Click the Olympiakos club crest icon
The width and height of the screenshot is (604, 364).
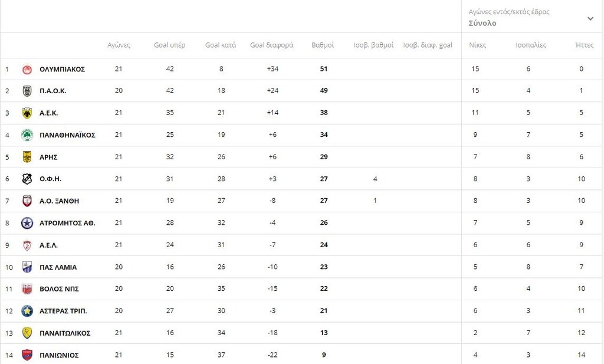[27, 69]
